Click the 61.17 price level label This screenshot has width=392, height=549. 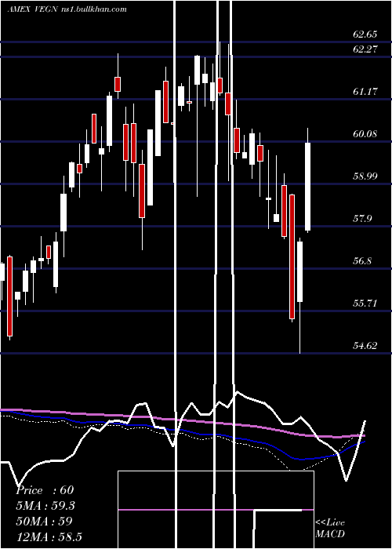pyautogui.click(x=365, y=92)
